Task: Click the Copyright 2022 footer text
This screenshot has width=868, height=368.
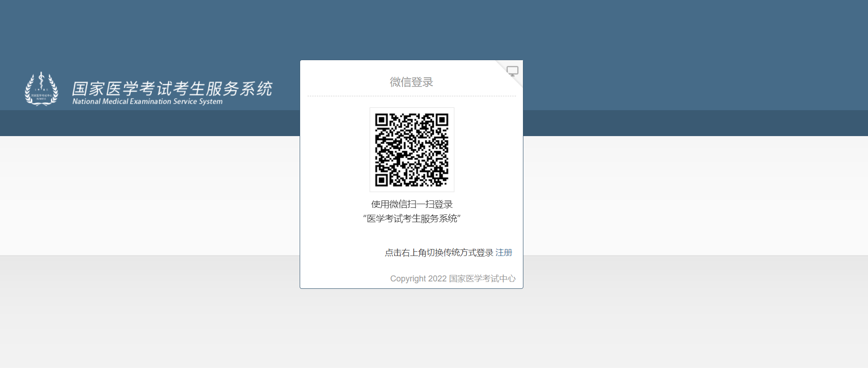Action: (418, 279)
